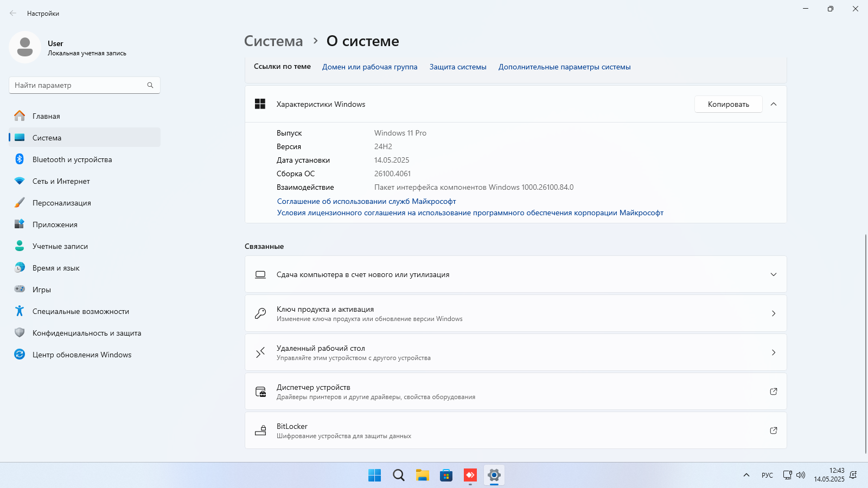Image resolution: width=868 pixels, height=488 pixels.
Task: Click the Bluetooth icon in sidebar
Action: point(20,159)
